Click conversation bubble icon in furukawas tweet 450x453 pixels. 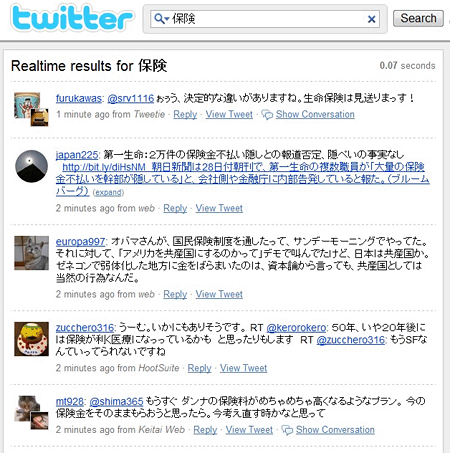pyautogui.click(x=267, y=115)
